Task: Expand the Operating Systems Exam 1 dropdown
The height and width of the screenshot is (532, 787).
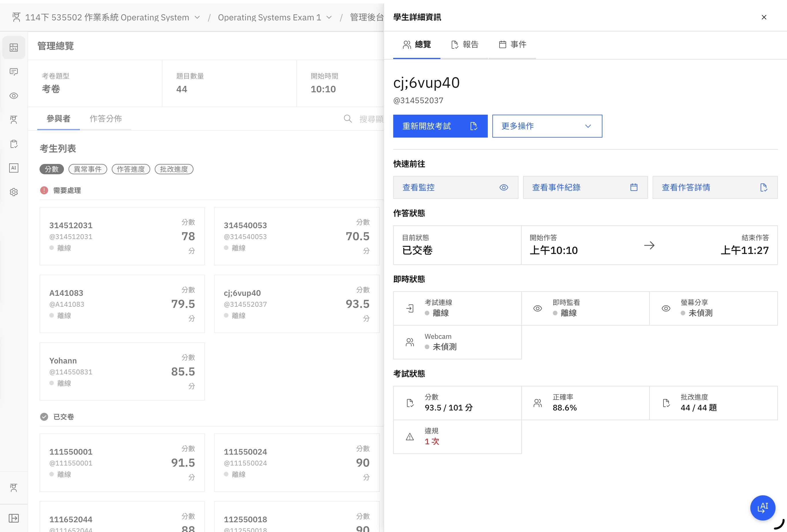Action: tap(329, 17)
